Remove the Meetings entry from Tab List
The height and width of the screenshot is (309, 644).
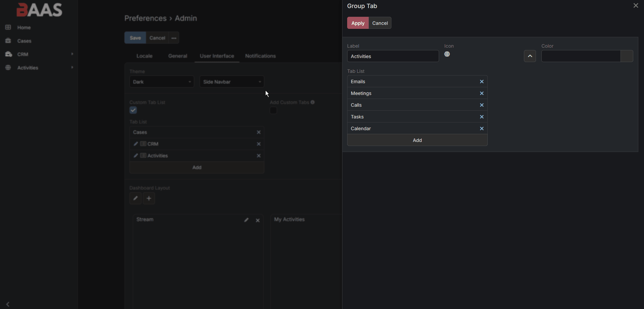pos(482,93)
